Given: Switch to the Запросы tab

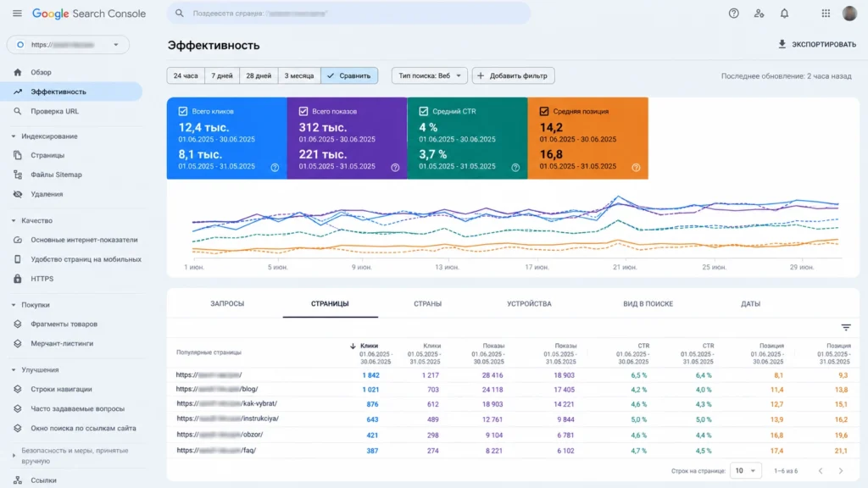Looking at the screenshot, I should pyautogui.click(x=227, y=304).
